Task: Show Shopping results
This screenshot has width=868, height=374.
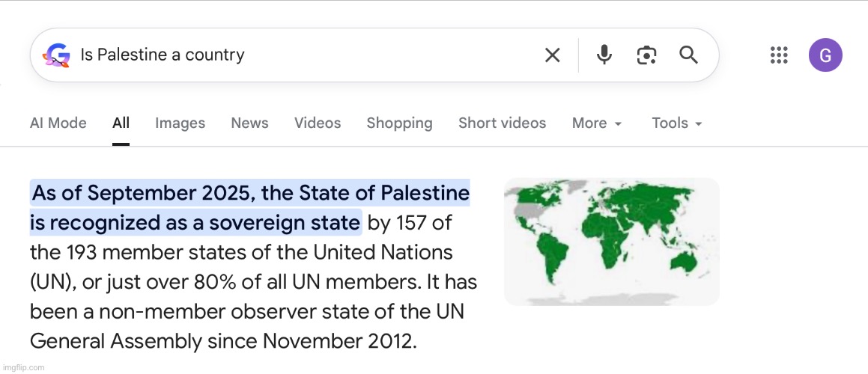Action: 399,123
